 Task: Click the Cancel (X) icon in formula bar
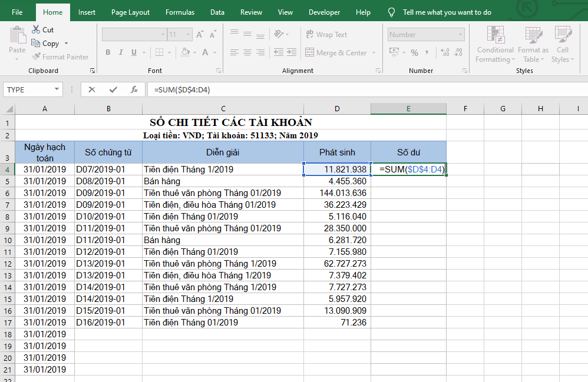tap(91, 89)
